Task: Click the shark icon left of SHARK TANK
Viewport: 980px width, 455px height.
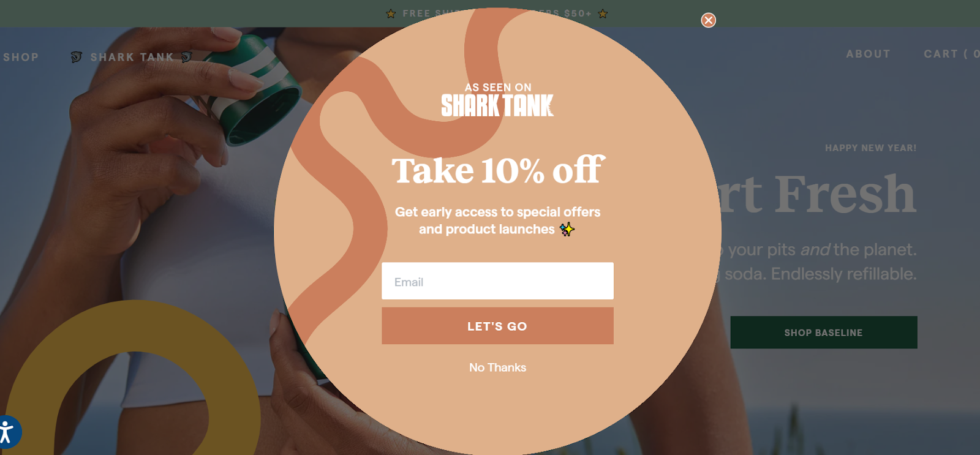Action: [77, 57]
